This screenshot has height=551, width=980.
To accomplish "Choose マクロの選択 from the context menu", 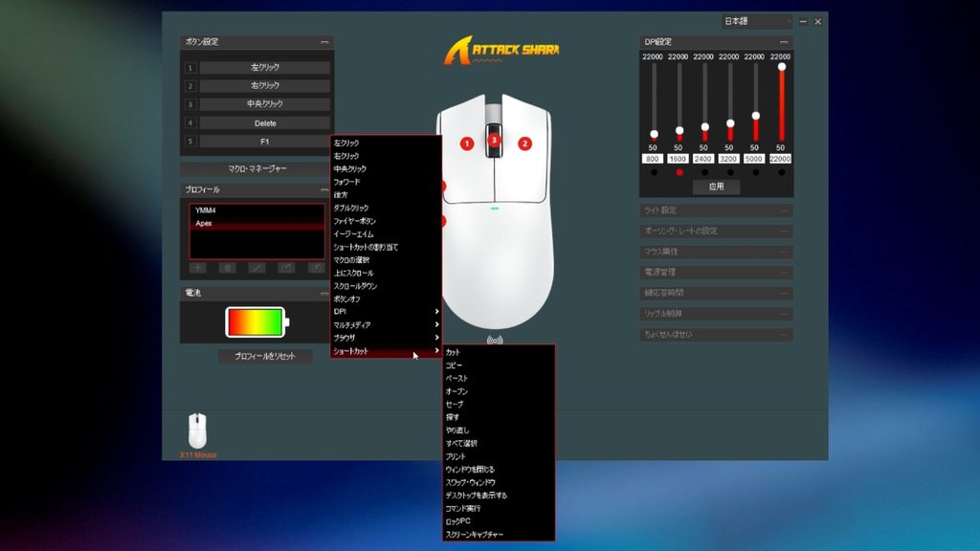I will pyautogui.click(x=386, y=260).
